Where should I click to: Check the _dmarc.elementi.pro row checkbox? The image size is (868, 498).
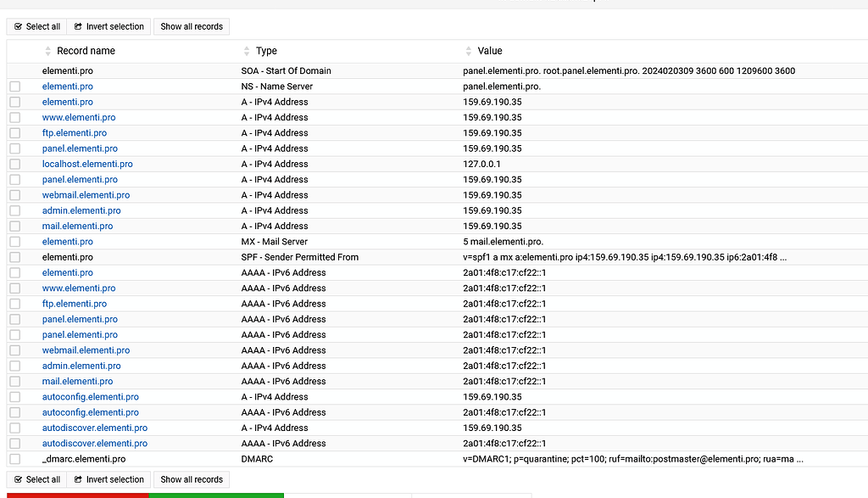(x=14, y=459)
